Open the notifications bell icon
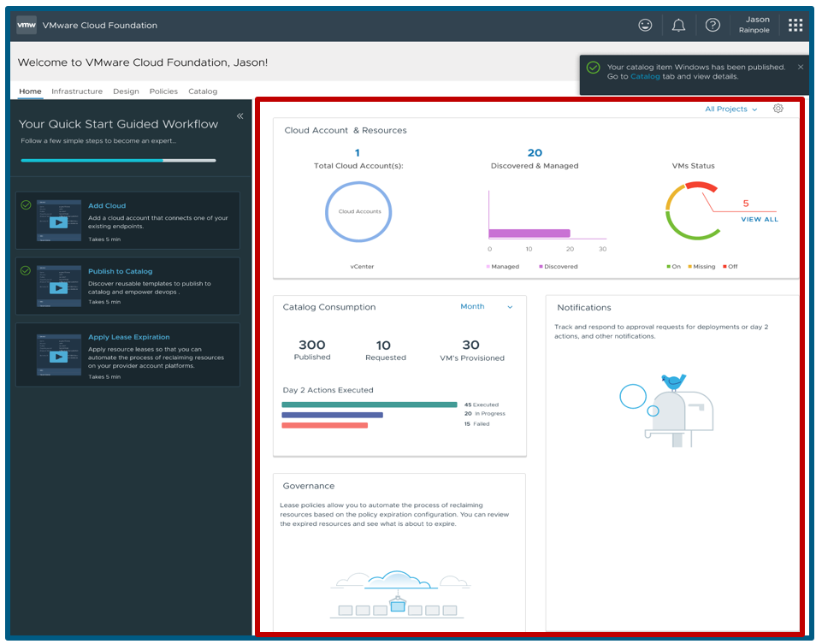This screenshot has height=644, width=816. pos(678,25)
